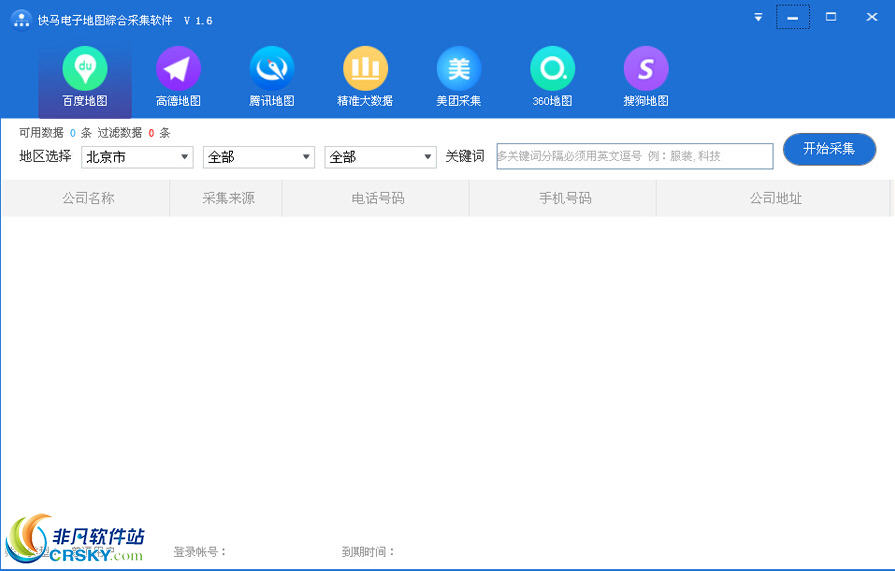Close the application window
This screenshot has height=571, width=895.
(872, 17)
